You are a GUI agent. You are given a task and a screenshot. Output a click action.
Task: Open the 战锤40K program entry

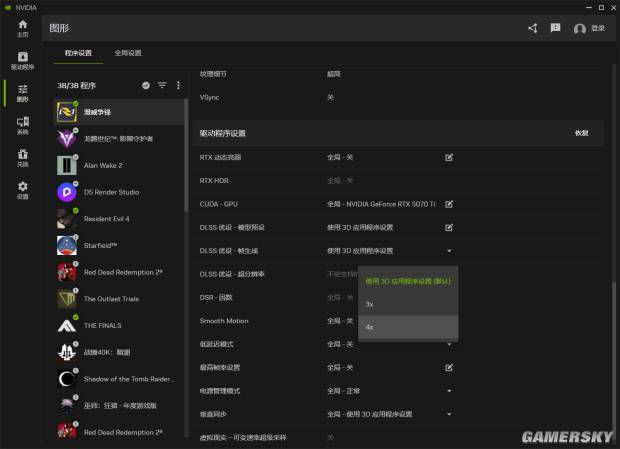[x=119, y=352]
